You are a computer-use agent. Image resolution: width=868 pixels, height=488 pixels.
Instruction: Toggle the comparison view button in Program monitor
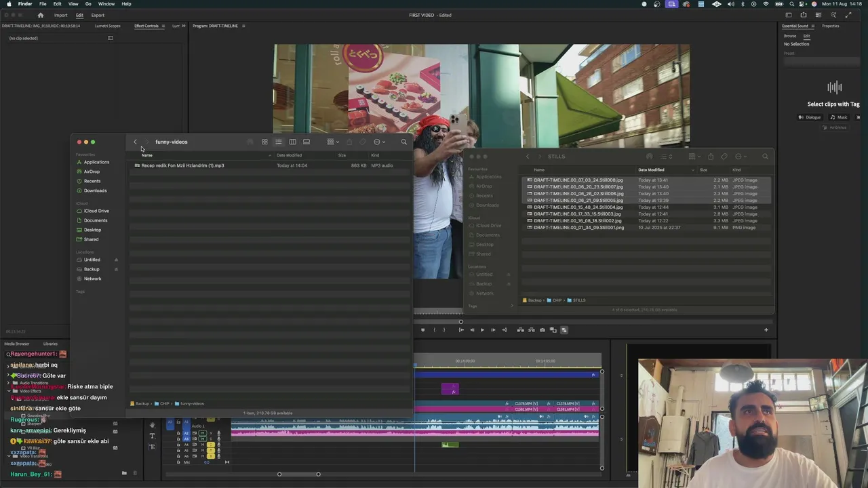[x=553, y=330]
